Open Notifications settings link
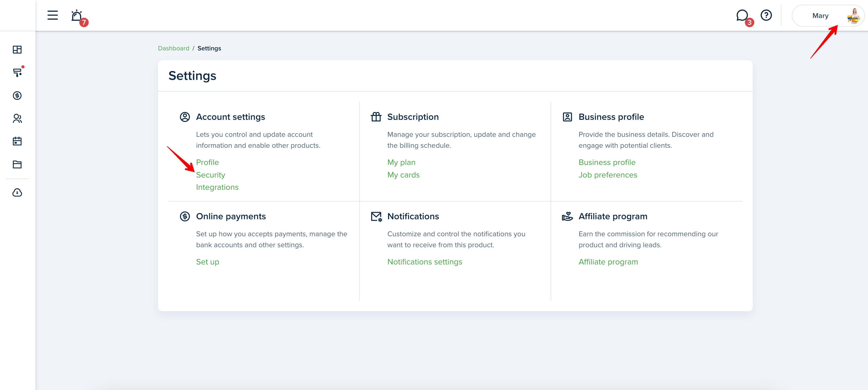 [425, 262]
